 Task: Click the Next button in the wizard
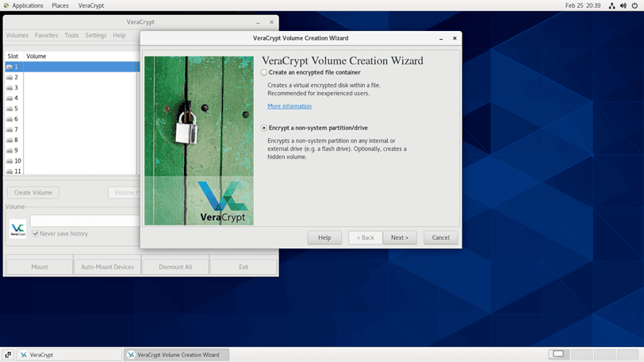400,237
